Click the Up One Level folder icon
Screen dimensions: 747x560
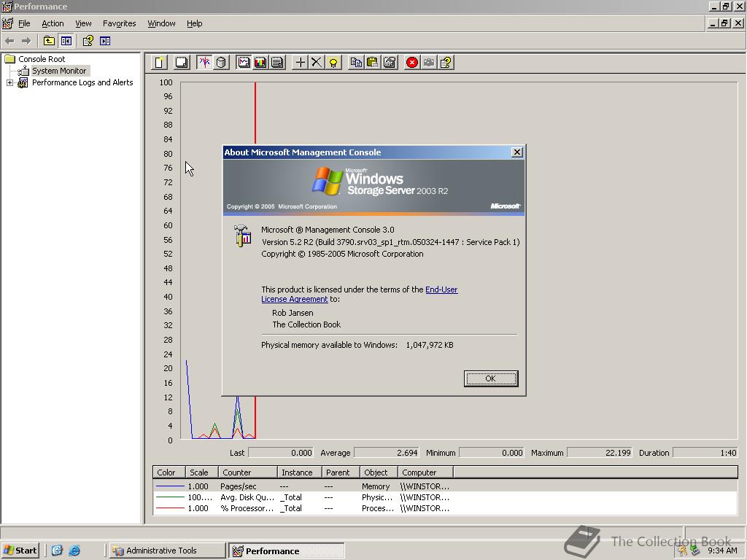pos(49,41)
